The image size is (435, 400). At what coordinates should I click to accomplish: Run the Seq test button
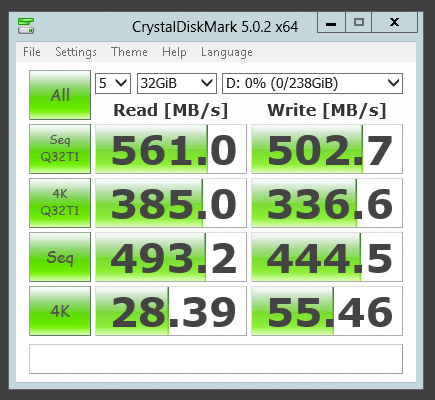click(x=60, y=257)
